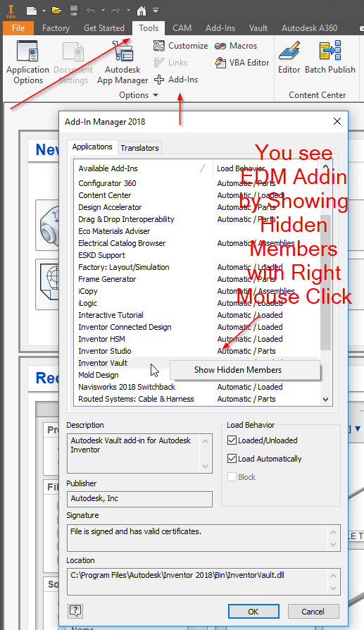This screenshot has height=630, width=364.
Task: Open the File menu tab
Action: point(18,28)
